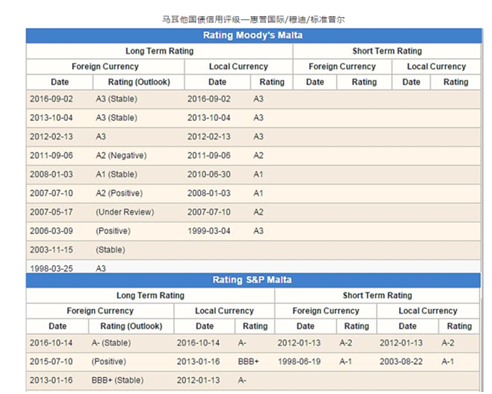The height and width of the screenshot is (394, 492).
Task: Select the Chinese title text above tables
Action: tap(253, 20)
